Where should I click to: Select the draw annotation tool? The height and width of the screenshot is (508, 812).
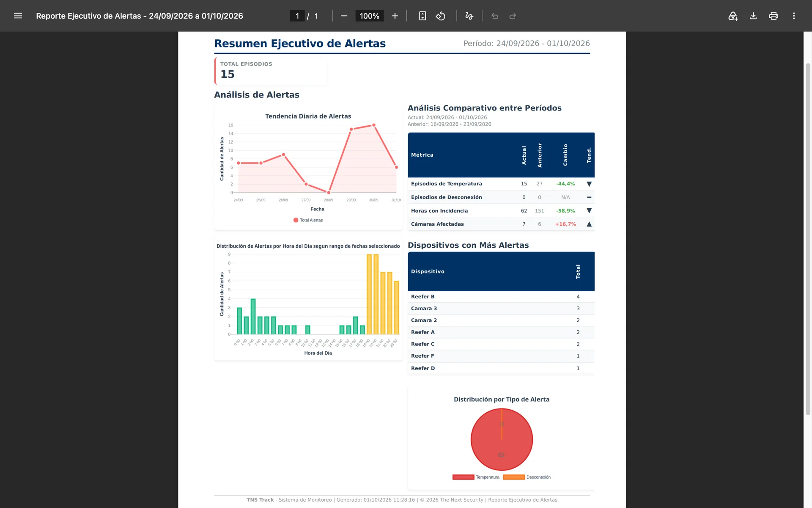point(469,16)
